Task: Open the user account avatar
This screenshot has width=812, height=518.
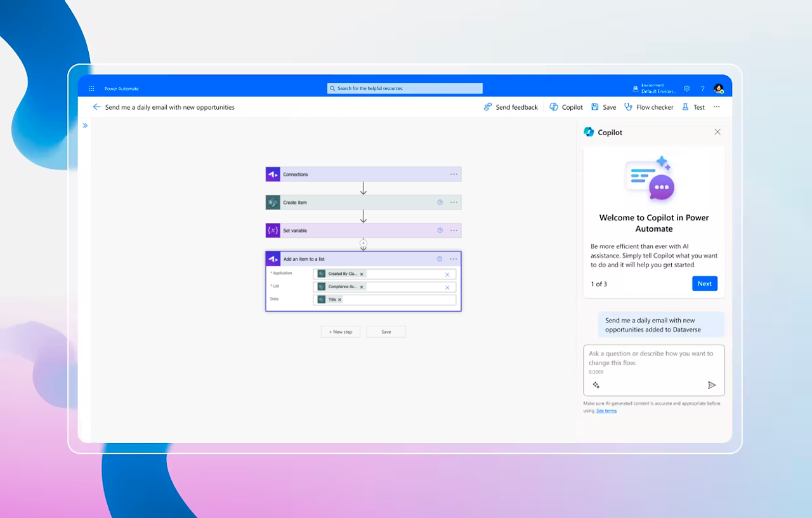Action: pyautogui.click(x=719, y=88)
